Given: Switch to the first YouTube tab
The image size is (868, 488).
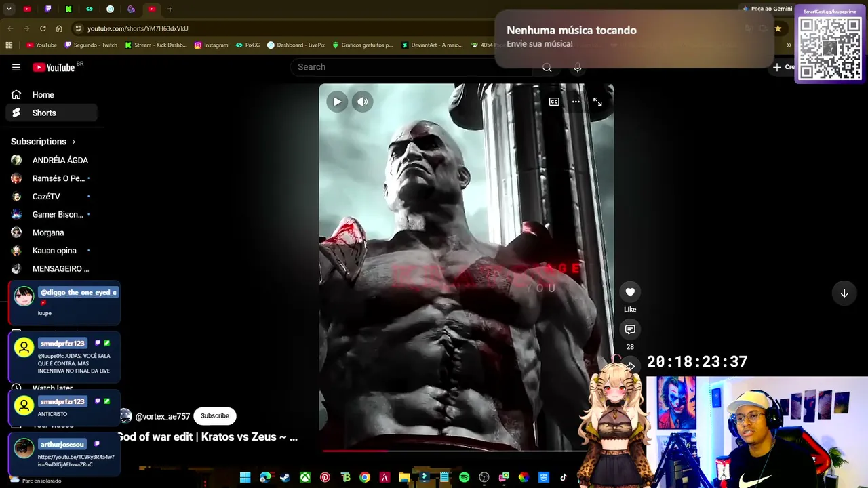Looking at the screenshot, I should click(x=27, y=9).
